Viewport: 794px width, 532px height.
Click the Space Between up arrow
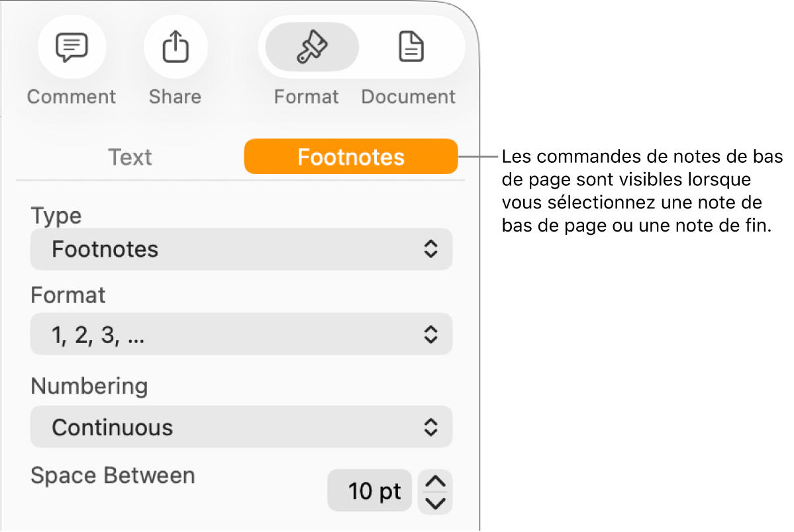coord(435,482)
